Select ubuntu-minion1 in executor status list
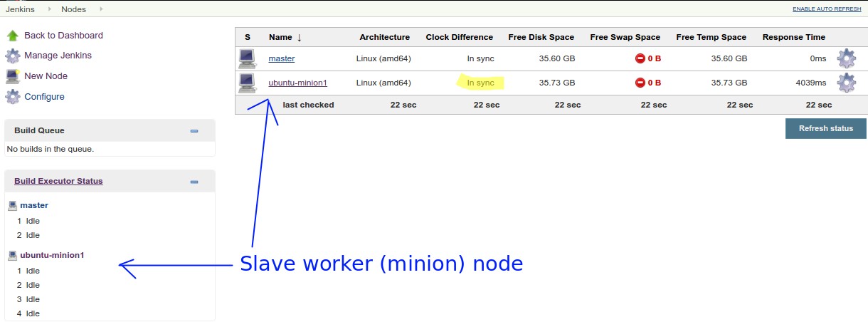This screenshot has width=868, height=322. pos(52,255)
